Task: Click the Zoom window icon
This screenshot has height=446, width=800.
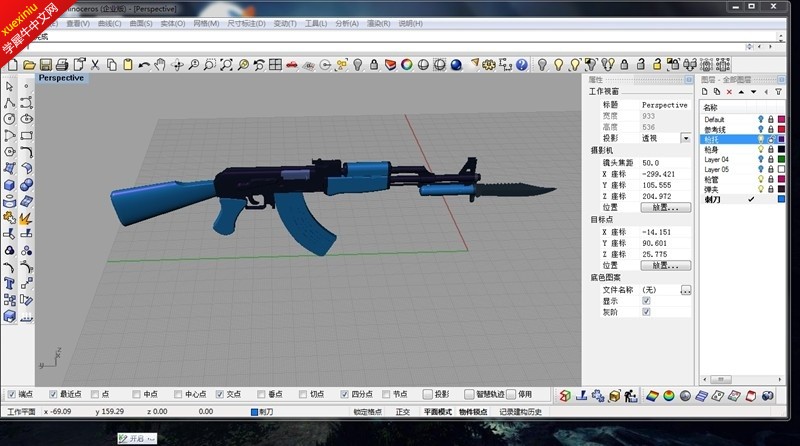Action: 209,65
